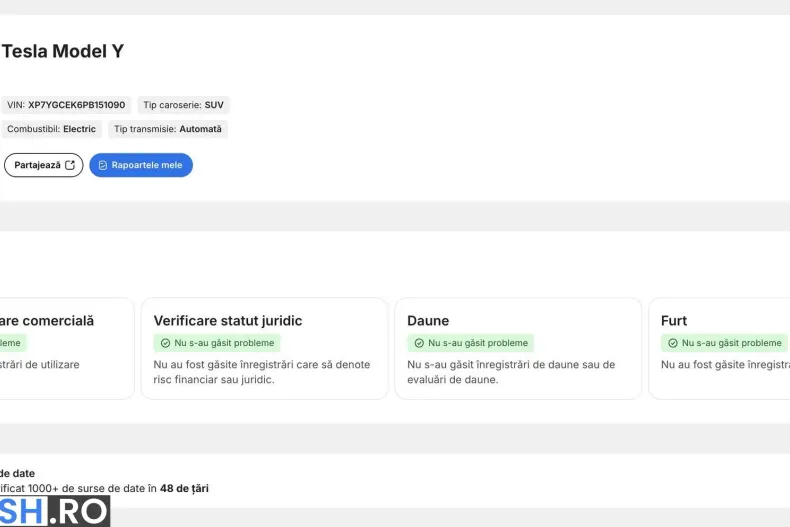Open the Verificare statut juridic card heading
The width and height of the screenshot is (790, 527).
pos(228,321)
